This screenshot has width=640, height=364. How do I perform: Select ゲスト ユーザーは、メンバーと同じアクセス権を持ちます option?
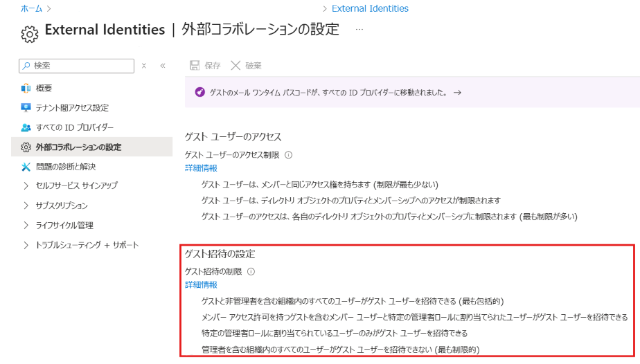coord(319,184)
